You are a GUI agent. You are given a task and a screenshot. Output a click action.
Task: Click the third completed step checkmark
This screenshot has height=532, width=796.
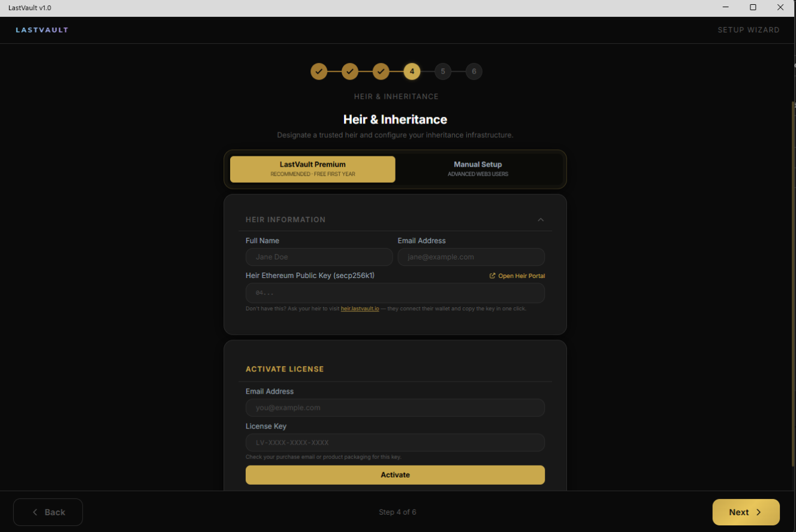(x=381, y=72)
